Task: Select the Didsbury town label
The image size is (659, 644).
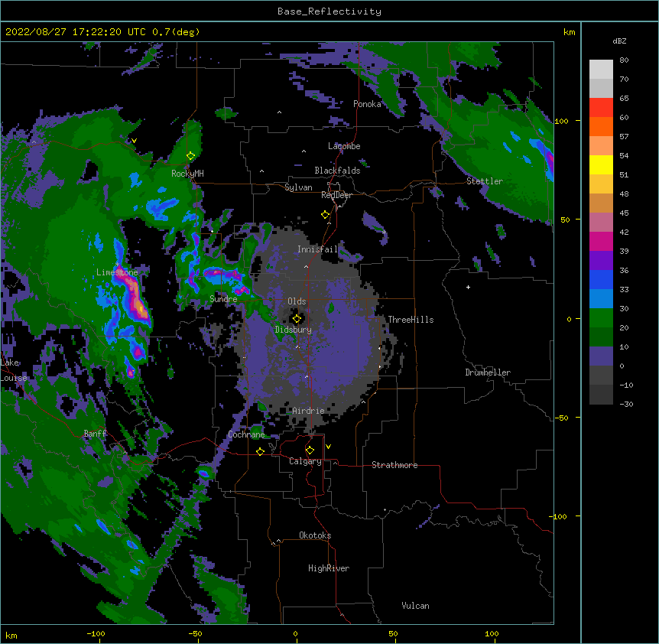Action: coord(293,330)
